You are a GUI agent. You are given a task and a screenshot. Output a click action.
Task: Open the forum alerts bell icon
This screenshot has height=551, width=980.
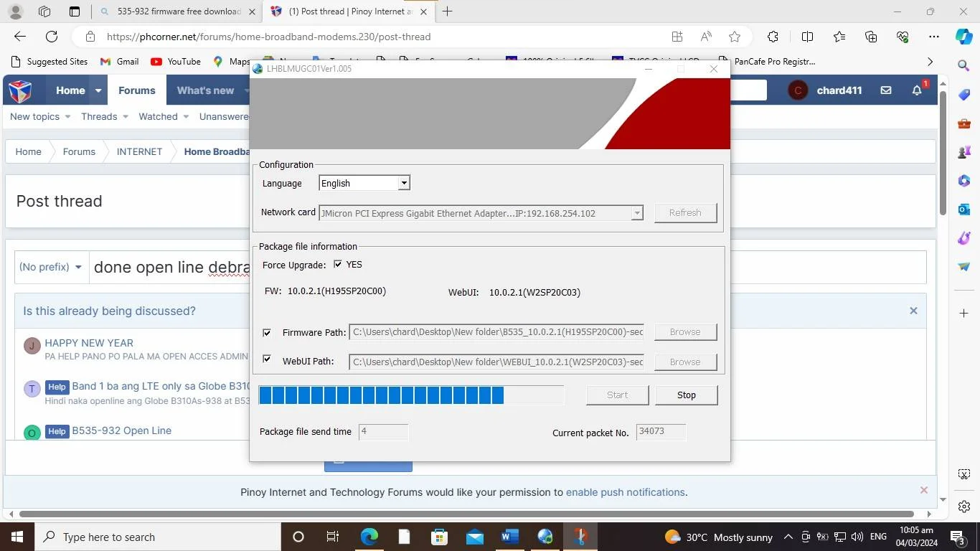[x=917, y=90]
